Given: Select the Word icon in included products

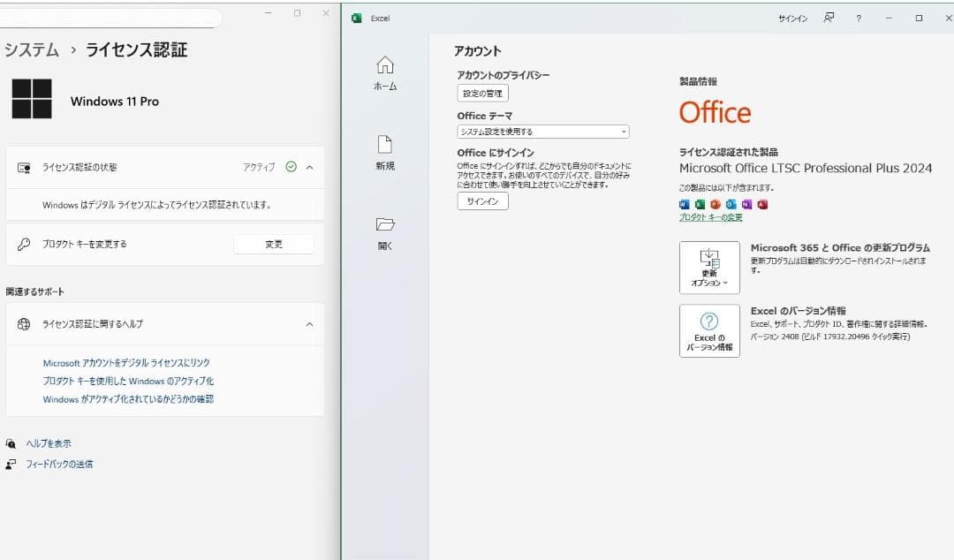Looking at the screenshot, I should tap(683, 204).
